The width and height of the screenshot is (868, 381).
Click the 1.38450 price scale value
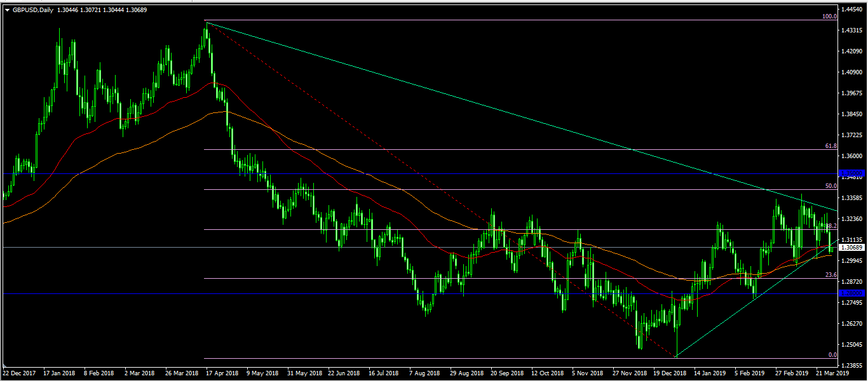853,114
